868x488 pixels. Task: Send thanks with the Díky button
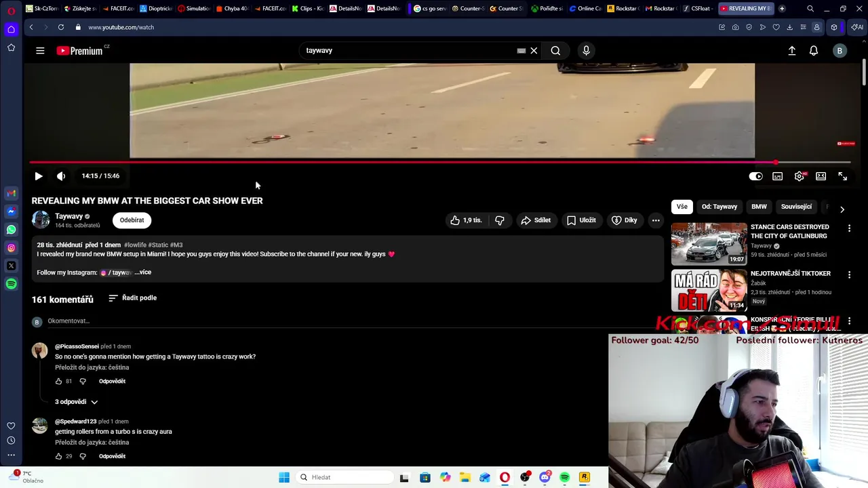[x=624, y=220]
